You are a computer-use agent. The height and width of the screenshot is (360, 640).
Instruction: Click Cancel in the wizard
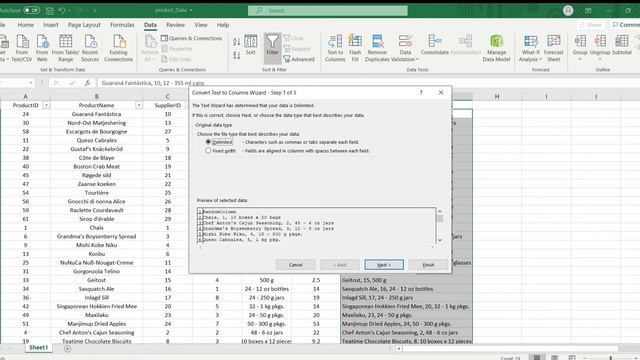coord(296,264)
